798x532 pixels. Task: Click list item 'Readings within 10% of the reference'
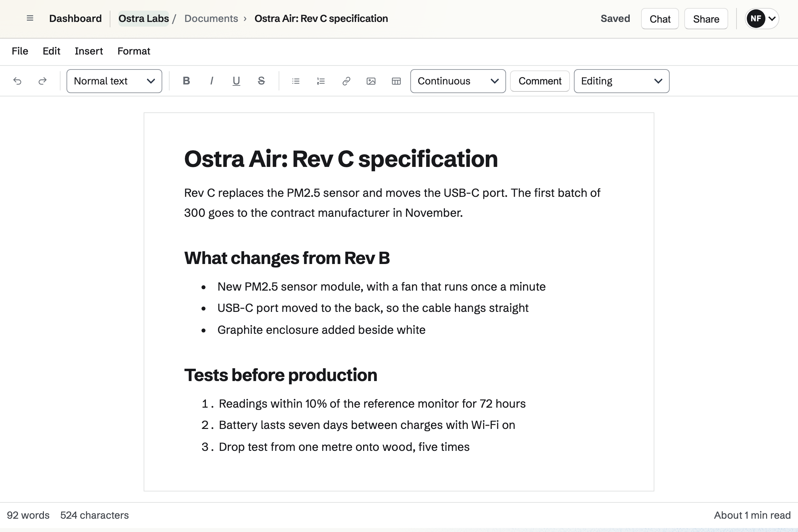[372, 404]
